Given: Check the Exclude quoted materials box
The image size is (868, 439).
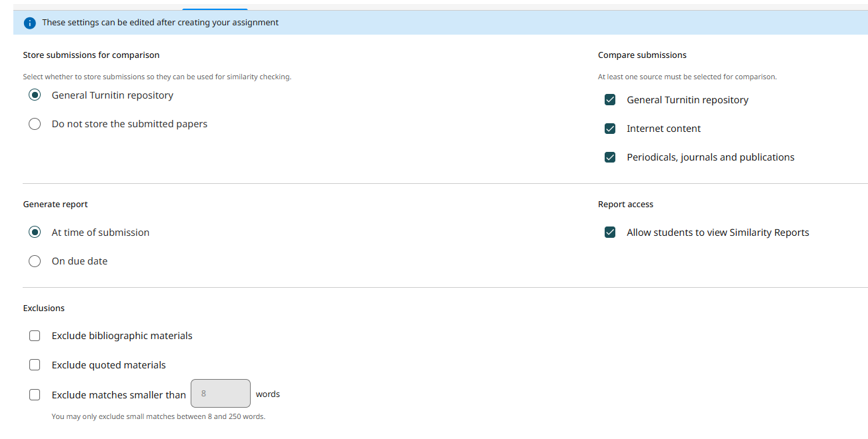Looking at the screenshot, I should pos(35,365).
